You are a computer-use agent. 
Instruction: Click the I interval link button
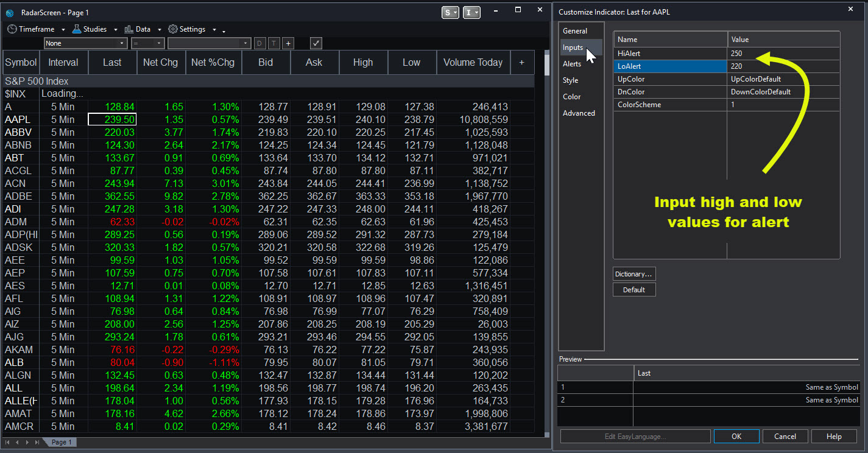[x=471, y=12]
